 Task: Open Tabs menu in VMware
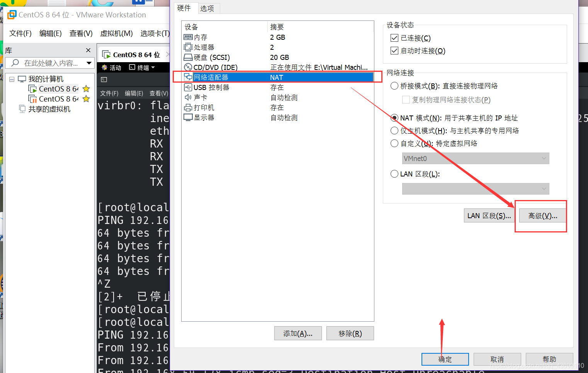click(155, 33)
